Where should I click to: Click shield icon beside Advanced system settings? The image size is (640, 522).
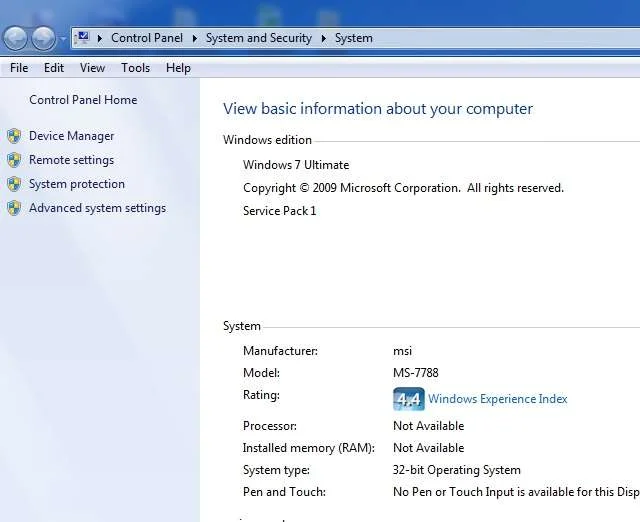[x=14, y=208]
